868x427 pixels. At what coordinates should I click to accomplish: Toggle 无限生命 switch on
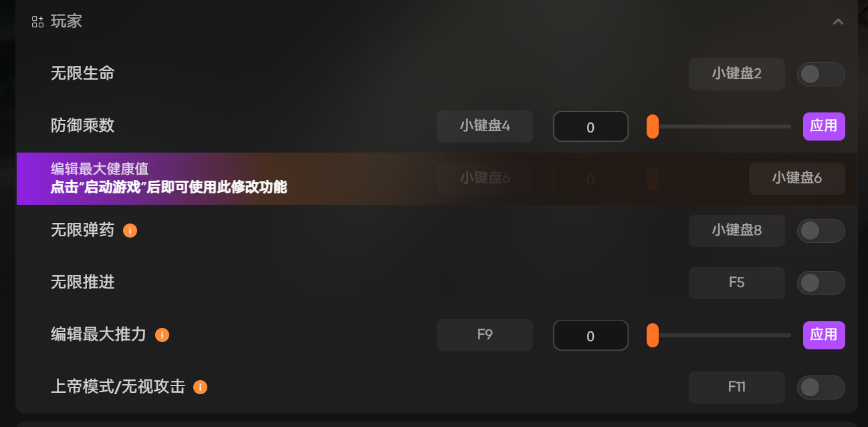pyautogui.click(x=821, y=74)
